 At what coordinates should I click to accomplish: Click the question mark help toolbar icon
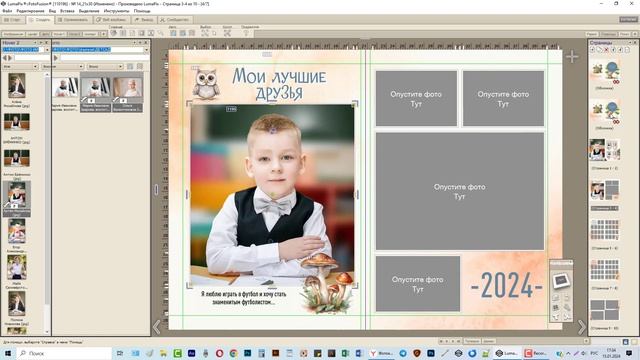click(x=246, y=33)
